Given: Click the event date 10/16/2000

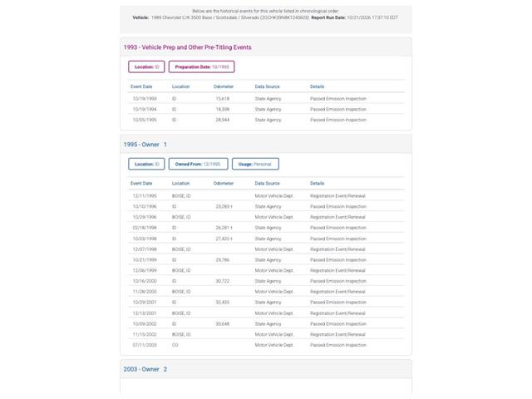Looking at the screenshot, I should (x=145, y=281).
